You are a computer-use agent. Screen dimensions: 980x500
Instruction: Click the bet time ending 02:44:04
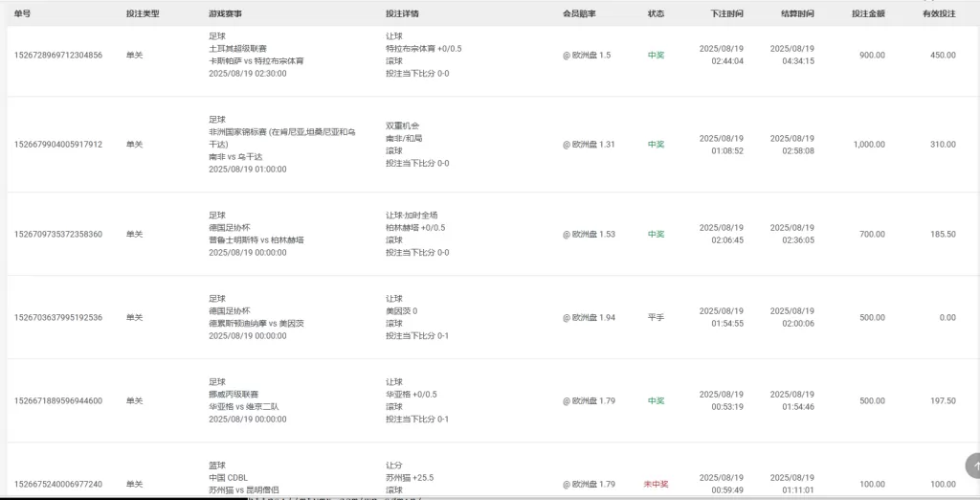click(722, 55)
